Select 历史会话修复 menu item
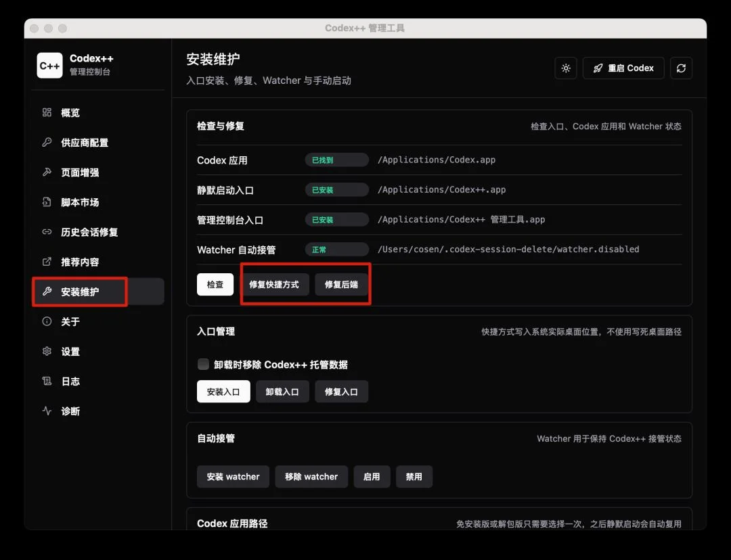The height and width of the screenshot is (560, 731). [x=98, y=231]
